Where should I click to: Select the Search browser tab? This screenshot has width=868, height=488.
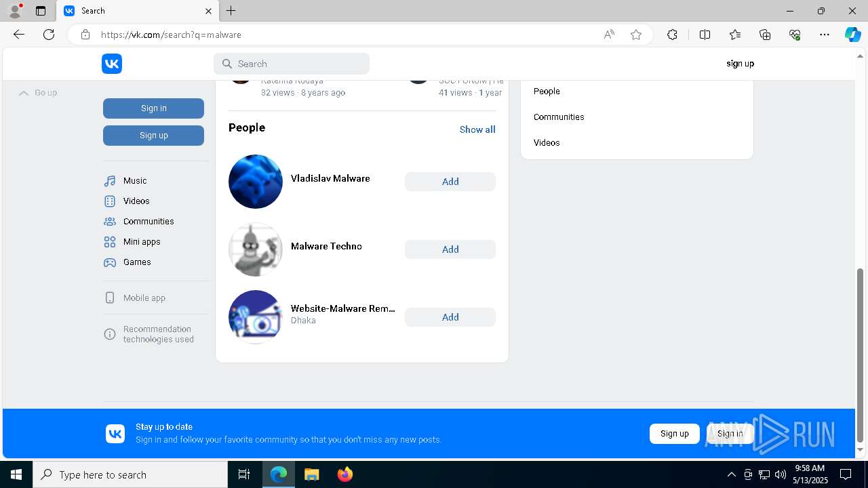[138, 11]
